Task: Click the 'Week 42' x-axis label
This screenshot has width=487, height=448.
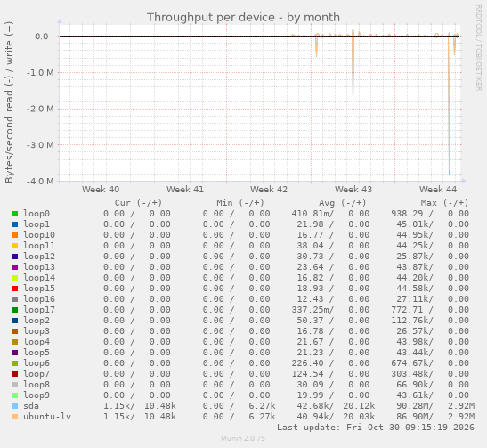Action: (x=269, y=190)
